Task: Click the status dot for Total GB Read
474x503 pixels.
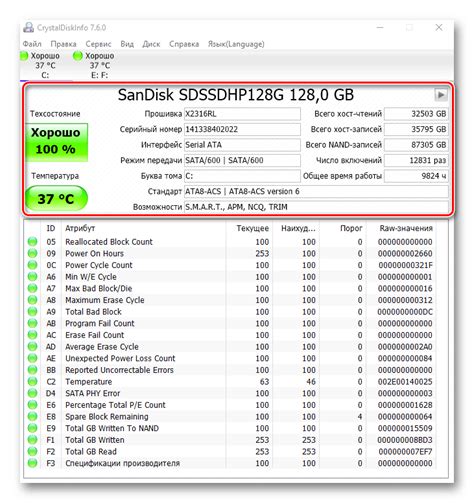Action: pyautogui.click(x=32, y=452)
